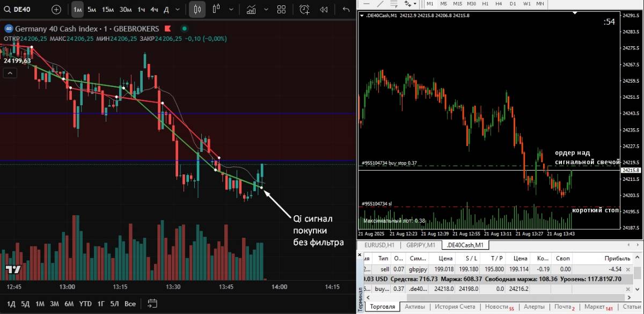Switch to the EURUSD,H1 chart tab

pyautogui.click(x=379, y=245)
